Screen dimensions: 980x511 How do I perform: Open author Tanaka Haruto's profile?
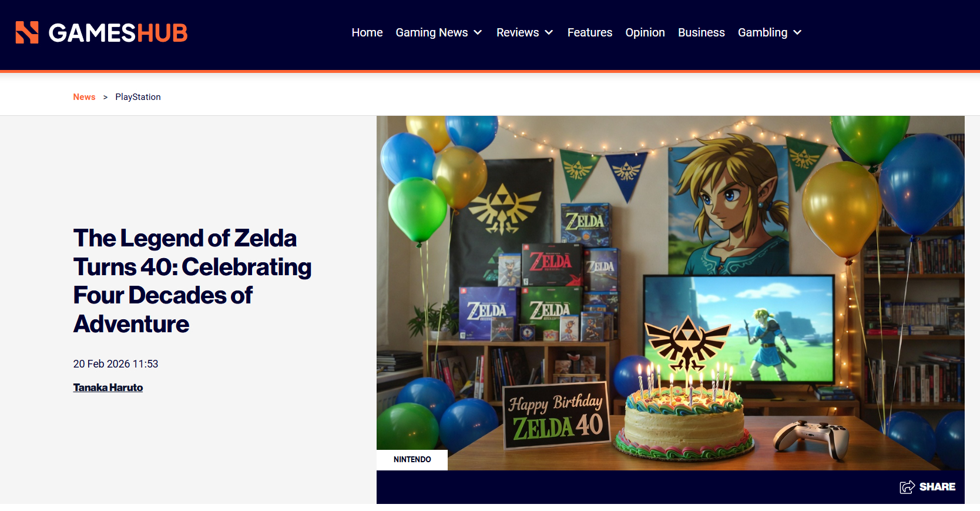[x=108, y=388]
